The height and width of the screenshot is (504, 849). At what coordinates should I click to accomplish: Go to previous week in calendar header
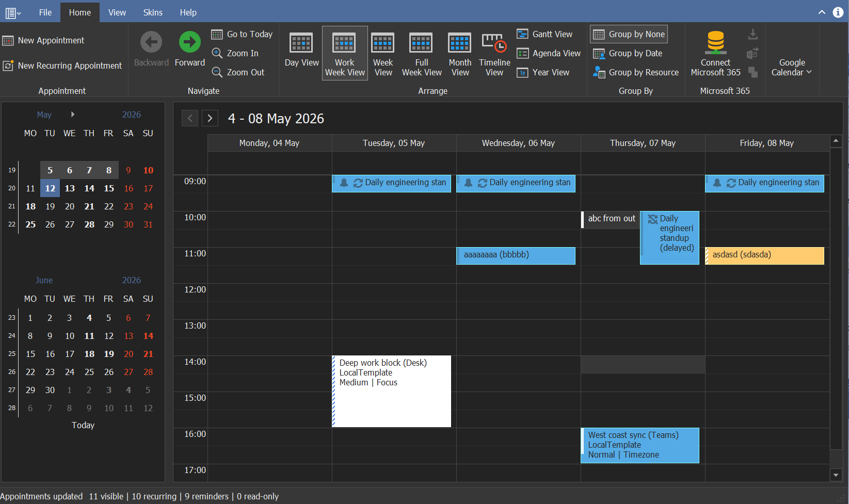190,118
